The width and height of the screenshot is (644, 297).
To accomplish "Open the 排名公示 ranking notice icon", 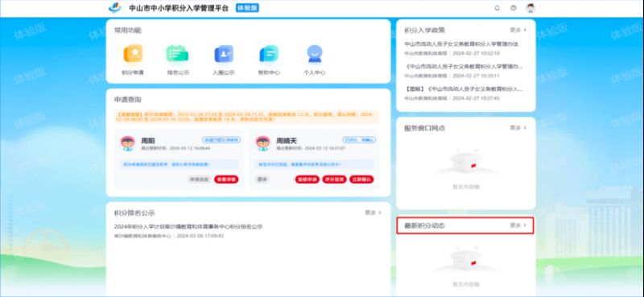I will click(177, 54).
